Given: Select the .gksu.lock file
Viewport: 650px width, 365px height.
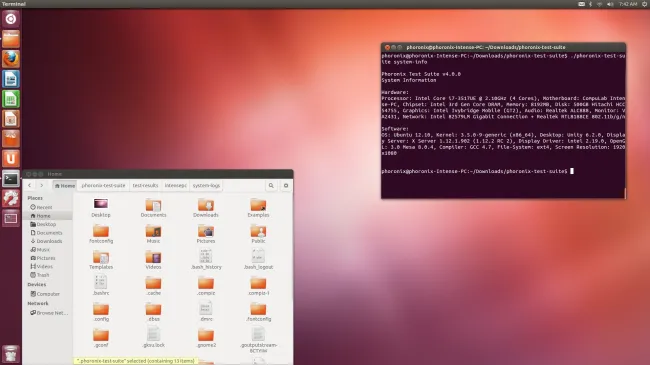Looking at the screenshot, I should click(x=153, y=337).
